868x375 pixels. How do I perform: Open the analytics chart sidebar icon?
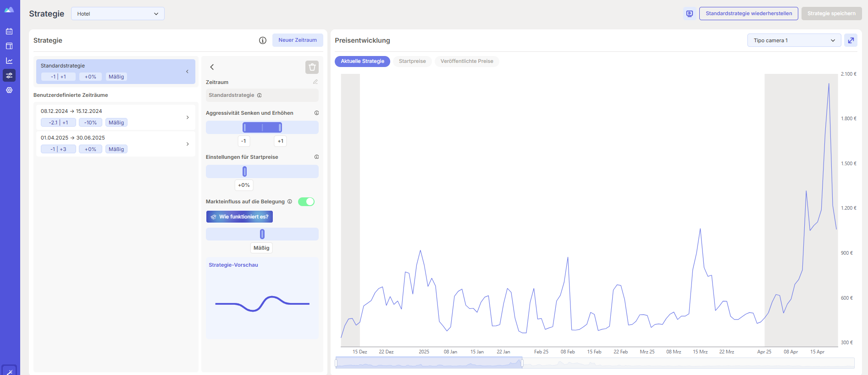(9, 61)
